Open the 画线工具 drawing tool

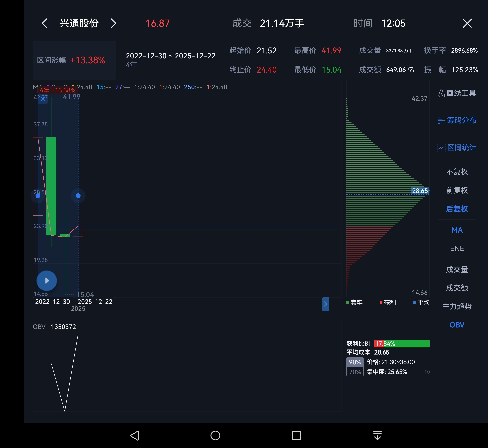457,93
